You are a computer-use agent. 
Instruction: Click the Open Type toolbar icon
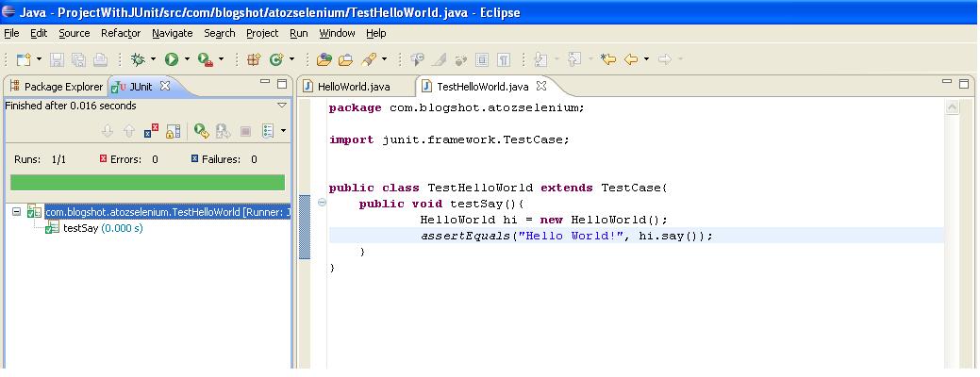[x=324, y=60]
